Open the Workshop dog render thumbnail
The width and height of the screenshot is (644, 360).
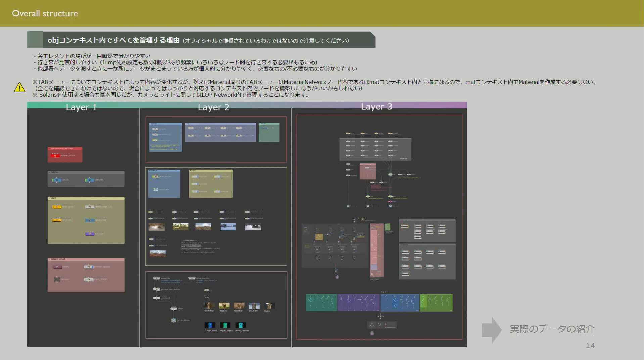point(209,305)
